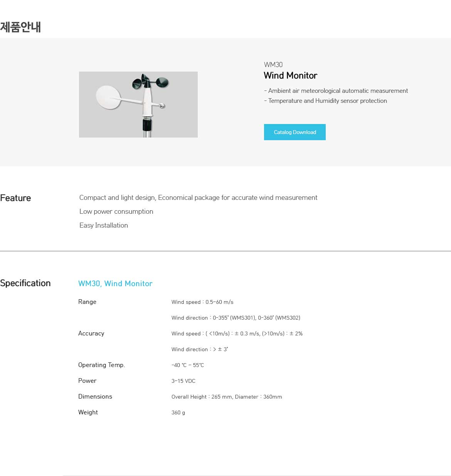This screenshot has height=476, width=451.
Task: Select the Specification section heading
Action: point(25,283)
